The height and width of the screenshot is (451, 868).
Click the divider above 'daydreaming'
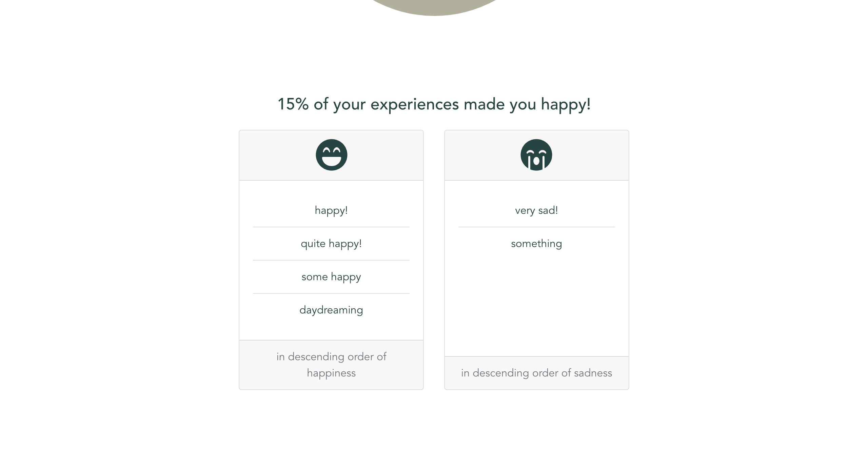[331, 293]
